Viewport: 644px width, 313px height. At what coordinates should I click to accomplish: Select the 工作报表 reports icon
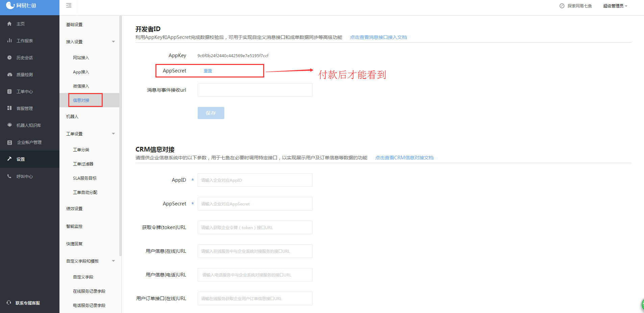(x=9, y=41)
